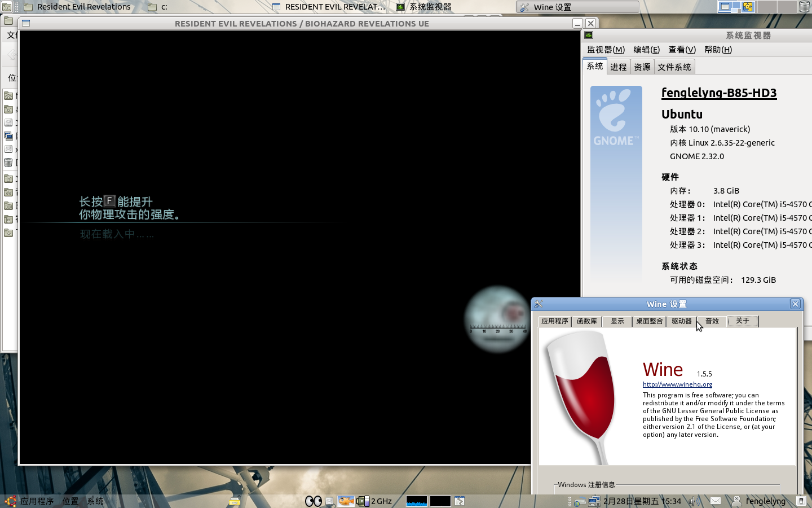Click the 内核 Linux 2.6.35-22-generic text
This screenshot has width=812, height=508.
pos(722,143)
